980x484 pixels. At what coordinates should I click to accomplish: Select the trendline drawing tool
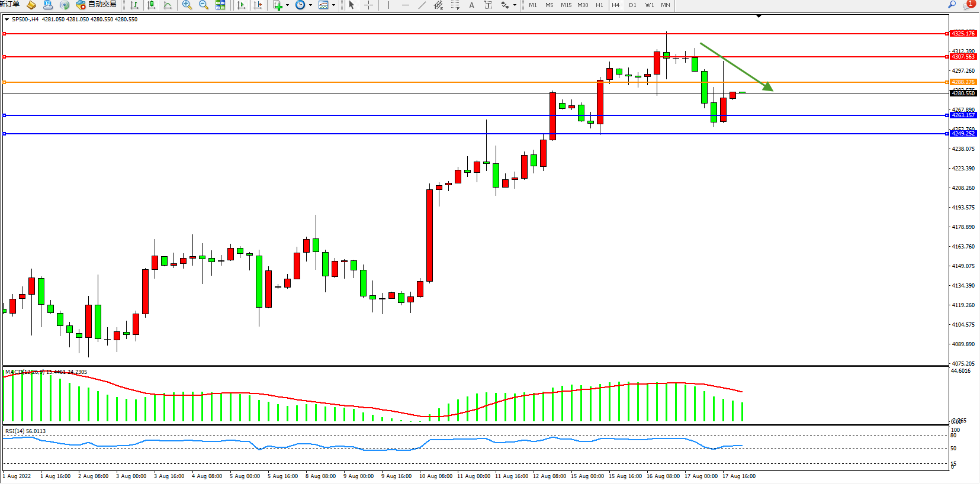pyautogui.click(x=422, y=5)
